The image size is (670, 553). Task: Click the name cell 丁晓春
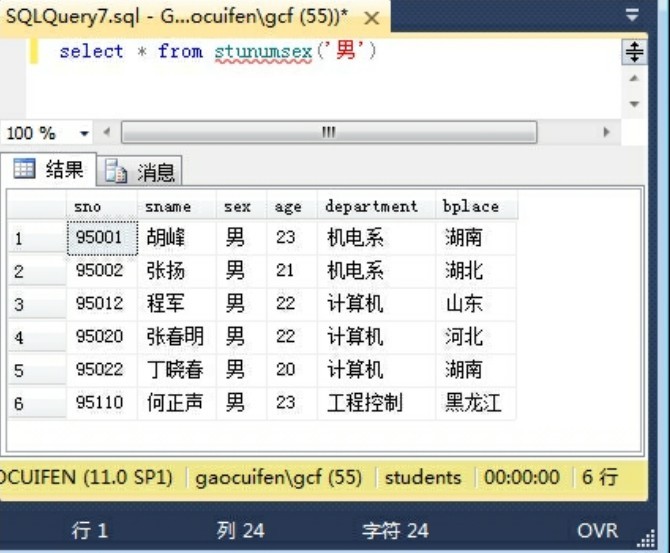(x=176, y=370)
